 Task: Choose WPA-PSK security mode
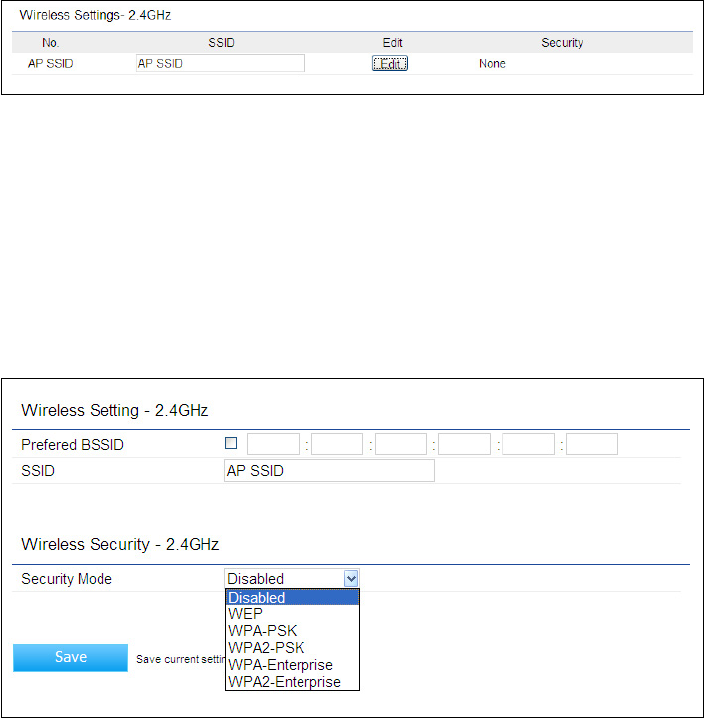point(292,631)
